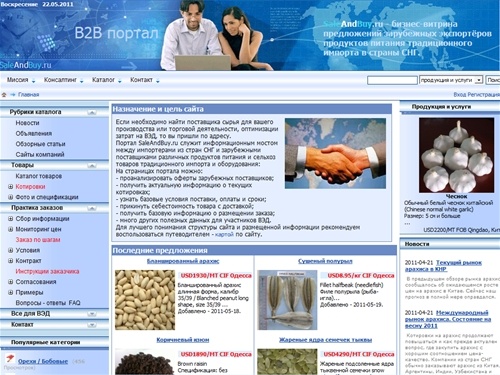The image size is (500, 375).
Task: Expand the Условия tree node
Action: click(10, 250)
